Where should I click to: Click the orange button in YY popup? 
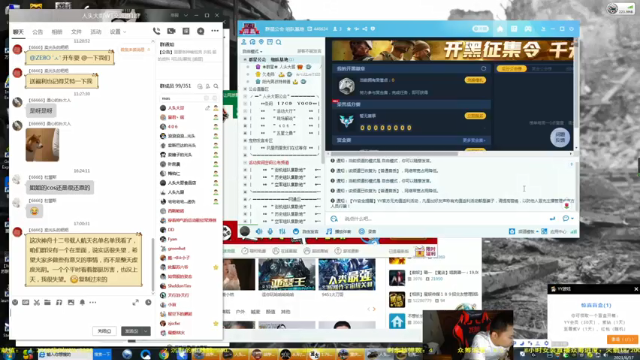(622, 339)
